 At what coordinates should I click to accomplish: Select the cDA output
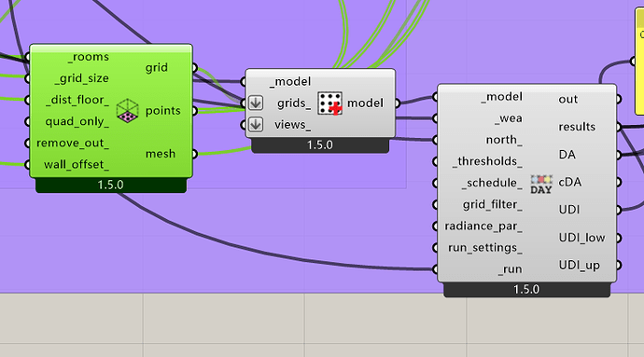(x=570, y=182)
